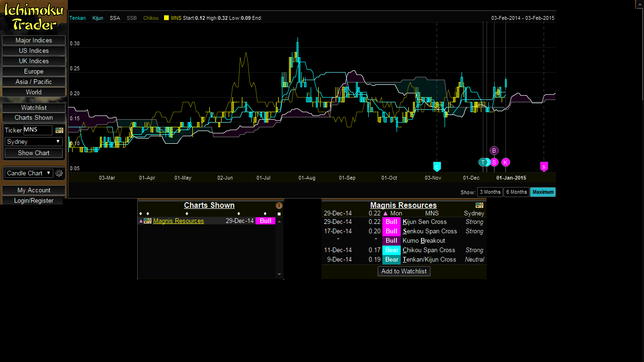Screen dimensions: 644x362
Task: Select the T Tenkan/Kijun cross marker
Action: click(x=483, y=162)
